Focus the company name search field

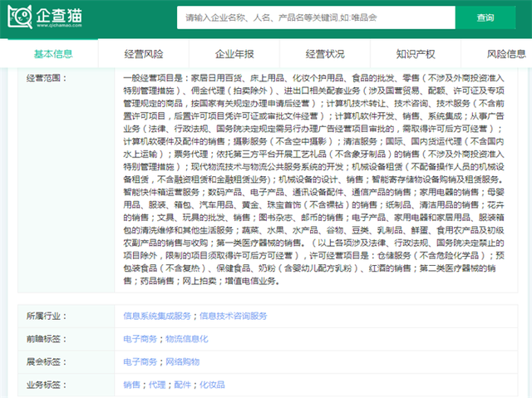point(316,17)
